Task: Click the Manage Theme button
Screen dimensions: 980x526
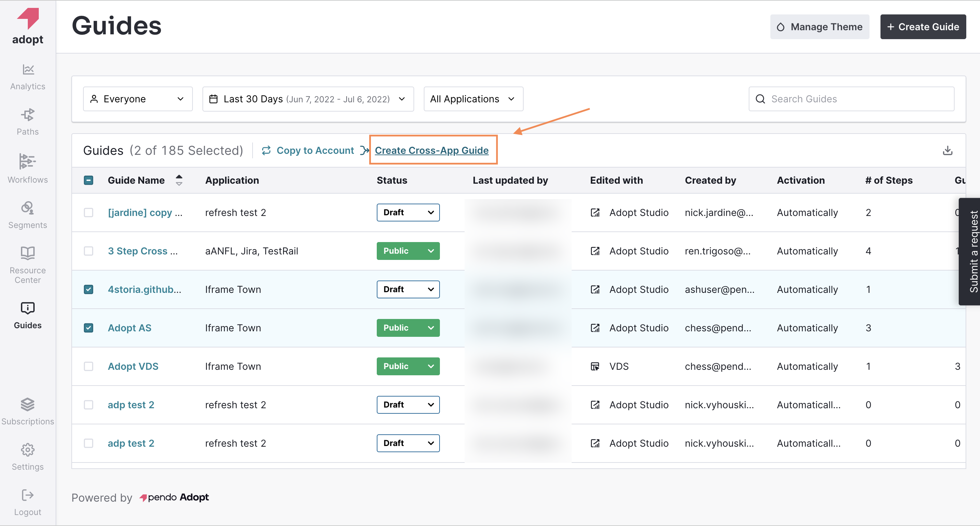Action: [x=820, y=27]
